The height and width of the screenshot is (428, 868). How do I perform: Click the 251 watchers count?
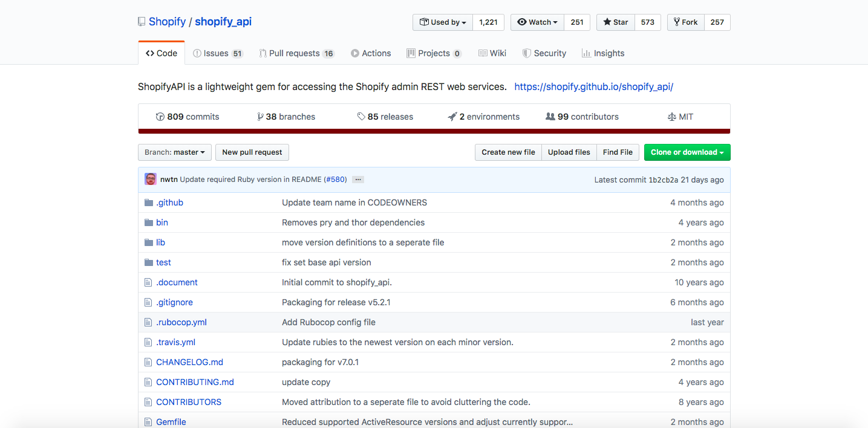point(577,22)
